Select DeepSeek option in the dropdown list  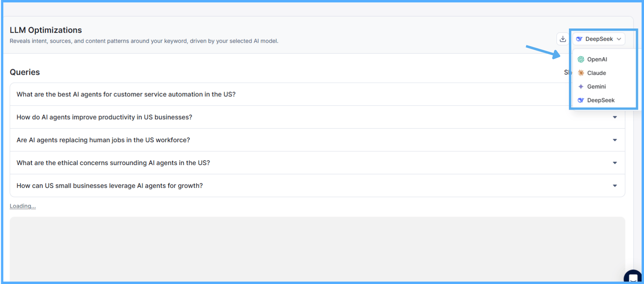pos(600,100)
